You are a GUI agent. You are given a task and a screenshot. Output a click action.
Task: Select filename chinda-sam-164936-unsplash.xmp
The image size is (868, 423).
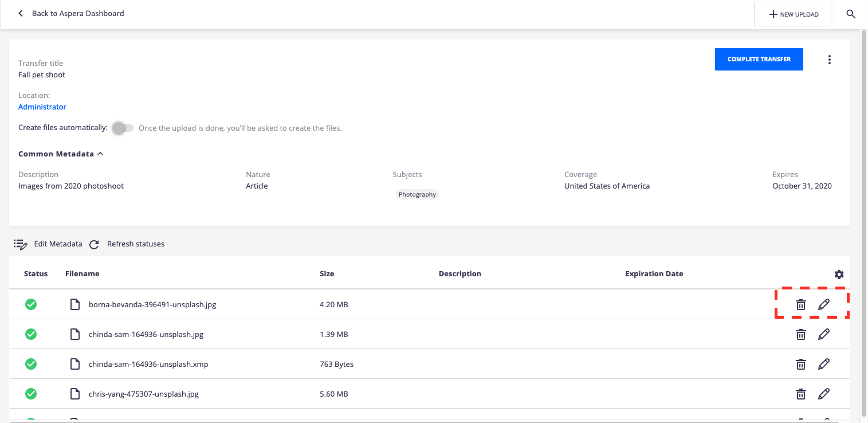[x=148, y=365]
